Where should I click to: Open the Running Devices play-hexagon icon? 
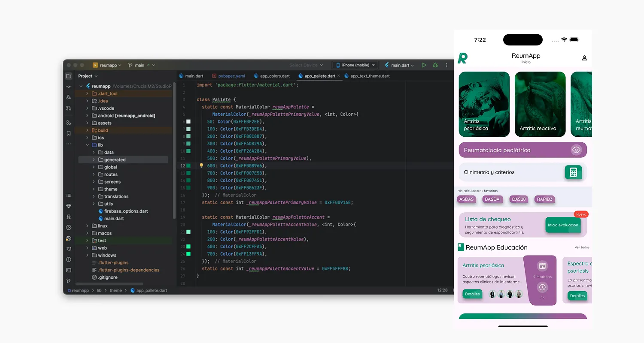click(x=69, y=227)
